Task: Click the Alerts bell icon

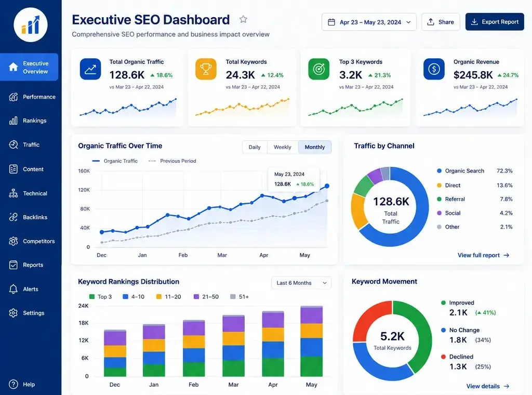Action: 13,289
